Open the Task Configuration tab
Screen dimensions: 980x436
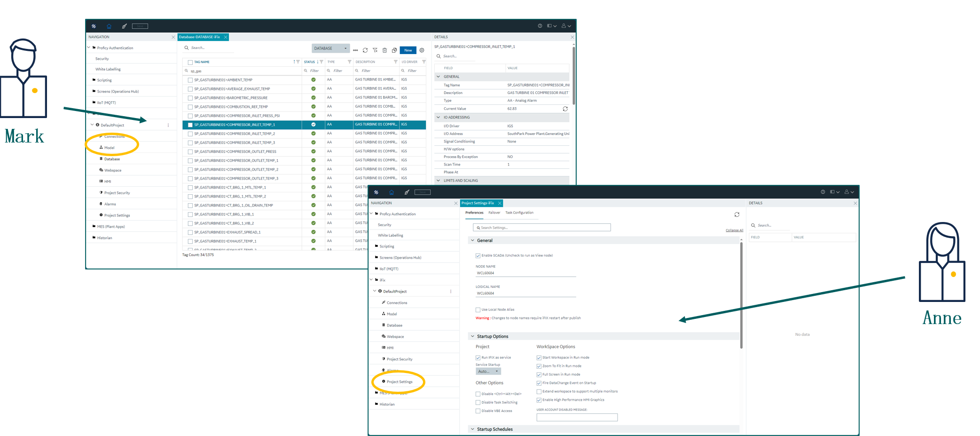coord(519,213)
